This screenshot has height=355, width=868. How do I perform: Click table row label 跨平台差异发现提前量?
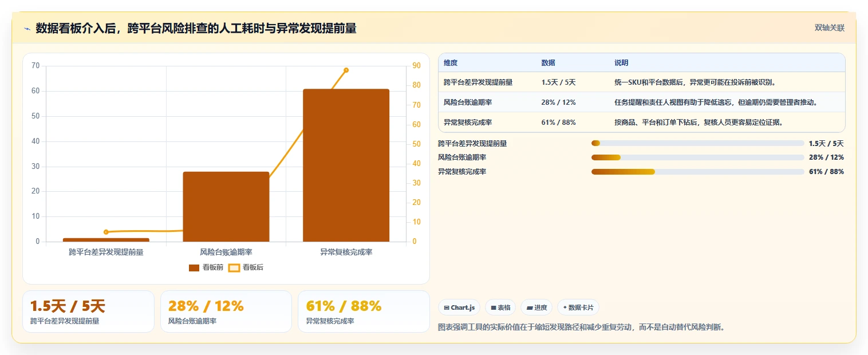pos(478,82)
